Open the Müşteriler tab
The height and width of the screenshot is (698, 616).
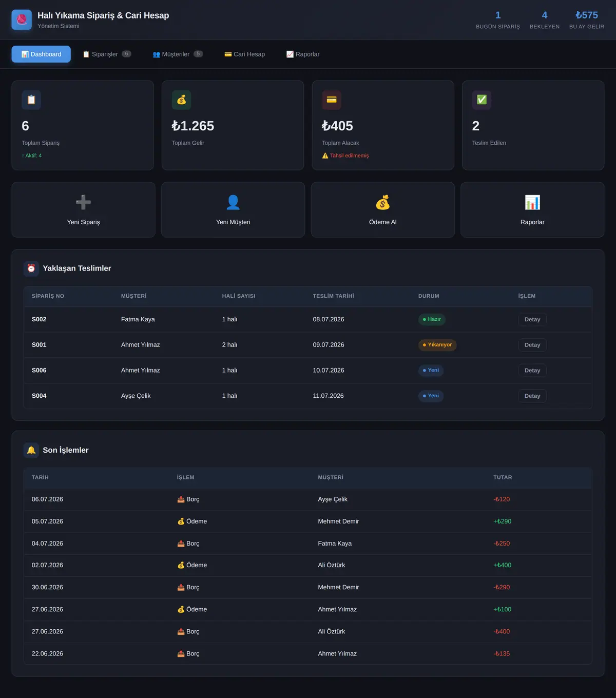178,54
